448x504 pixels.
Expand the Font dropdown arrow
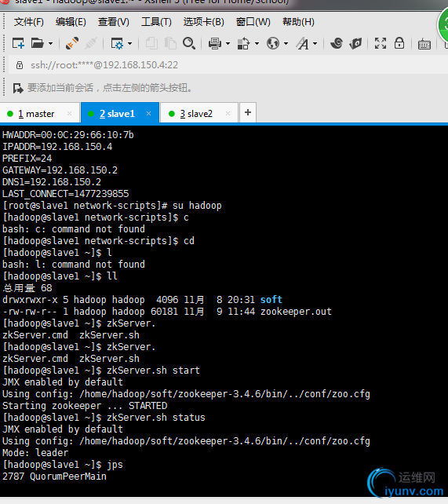pyautogui.click(x=315, y=43)
